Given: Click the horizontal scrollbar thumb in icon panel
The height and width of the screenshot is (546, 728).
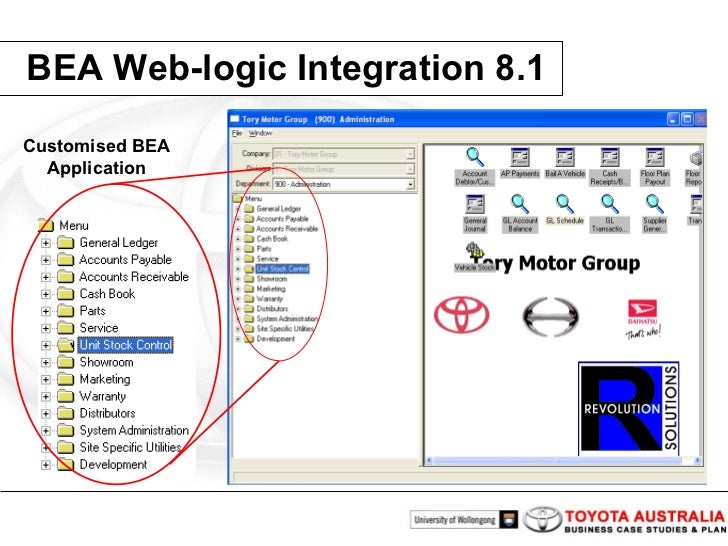Looking at the screenshot, I should coord(557,460).
